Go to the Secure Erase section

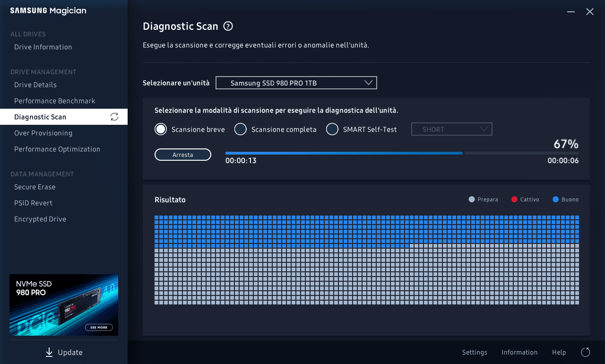[35, 187]
